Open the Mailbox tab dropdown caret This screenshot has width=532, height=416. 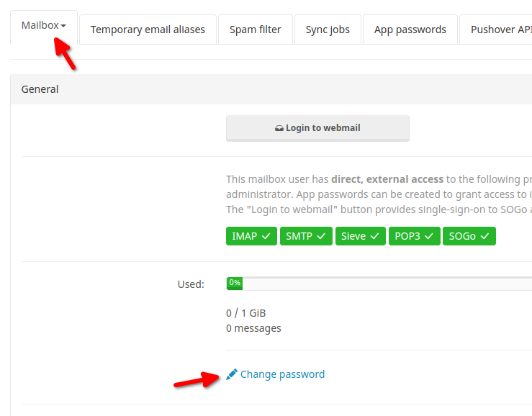click(63, 26)
